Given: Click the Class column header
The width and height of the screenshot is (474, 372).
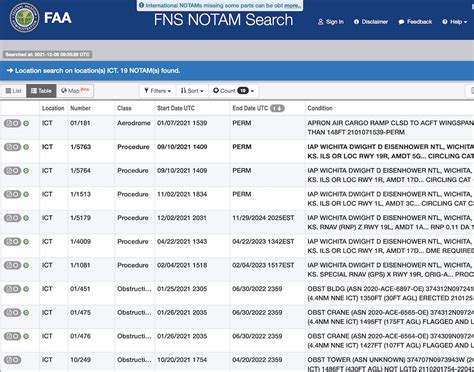Looking at the screenshot, I should point(124,108).
